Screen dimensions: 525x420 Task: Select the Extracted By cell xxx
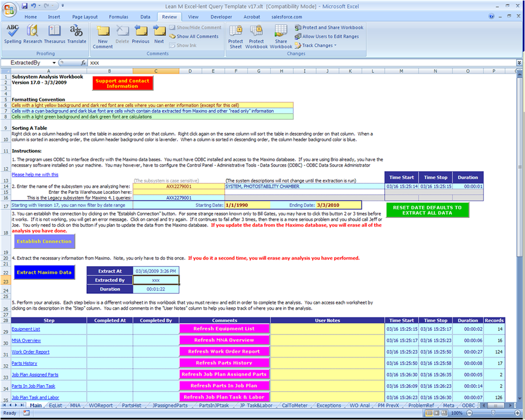[156, 280]
